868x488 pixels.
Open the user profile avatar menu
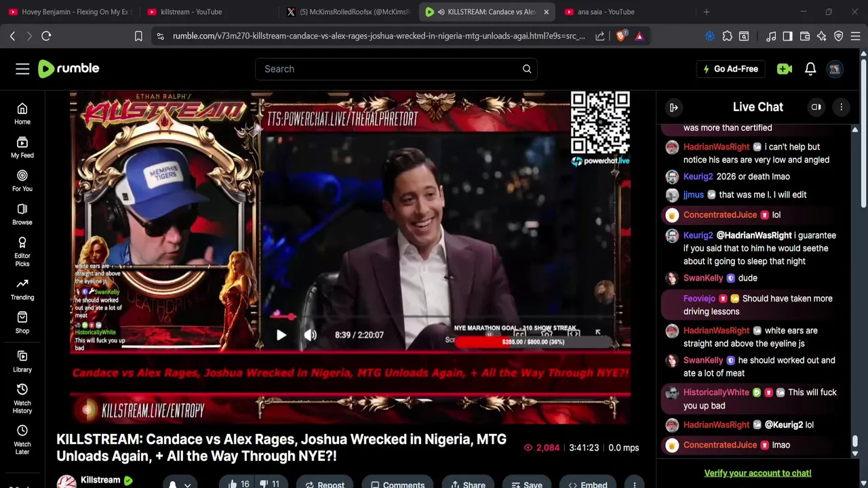[x=835, y=68]
